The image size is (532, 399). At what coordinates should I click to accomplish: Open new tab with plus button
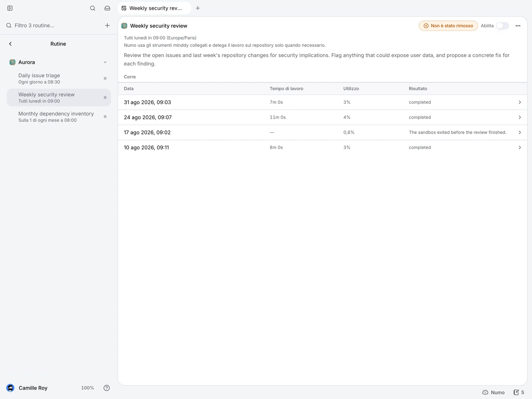tap(198, 8)
